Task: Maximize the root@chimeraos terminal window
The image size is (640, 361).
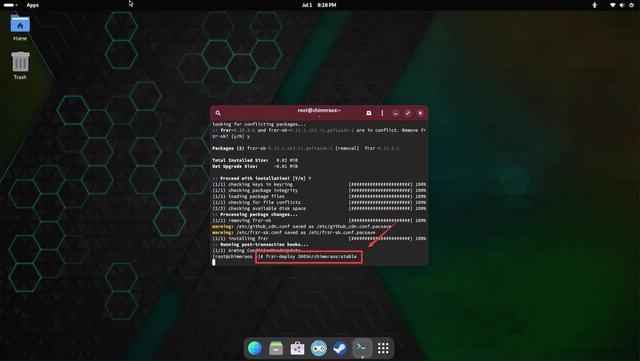Action: [408, 113]
